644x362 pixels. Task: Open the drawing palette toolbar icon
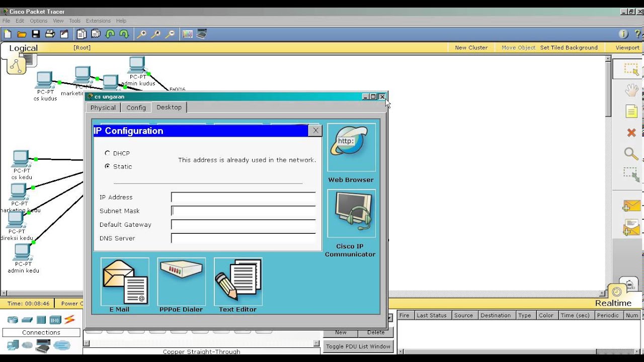click(x=188, y=34)
